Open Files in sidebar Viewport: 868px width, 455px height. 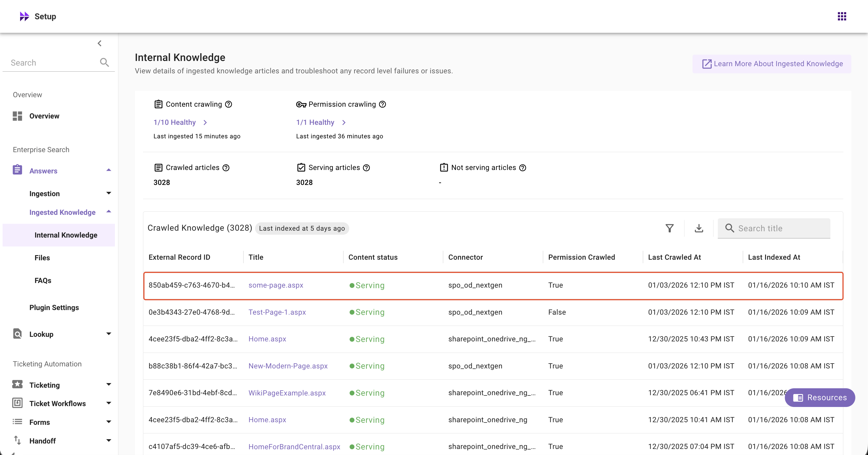[42, 258]
